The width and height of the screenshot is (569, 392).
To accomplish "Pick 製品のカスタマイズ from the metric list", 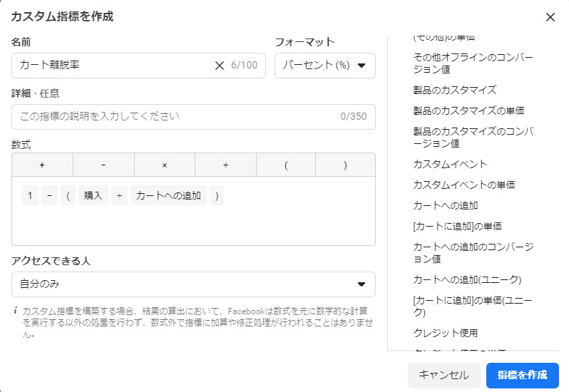I will (454, 90).
